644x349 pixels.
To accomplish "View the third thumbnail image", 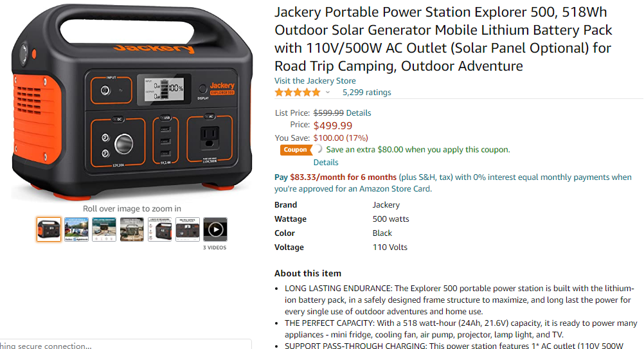I will 104,229.
